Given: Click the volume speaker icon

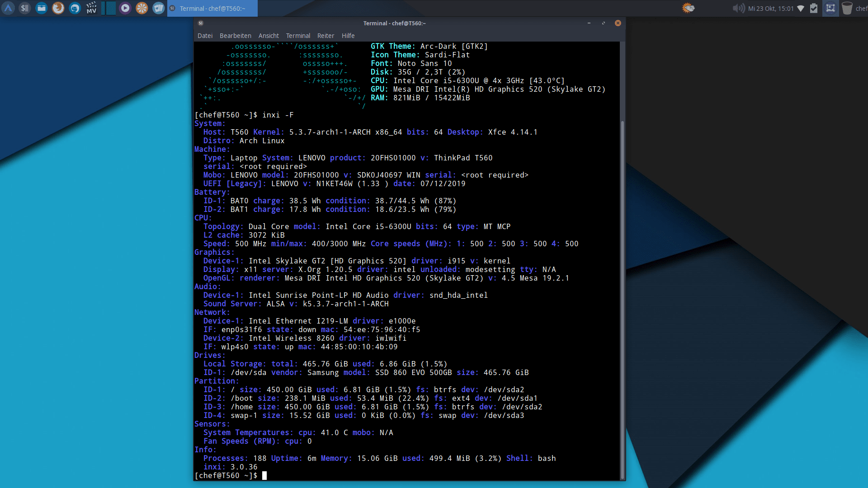Looking at the screenshot, I should click(738, 8).
